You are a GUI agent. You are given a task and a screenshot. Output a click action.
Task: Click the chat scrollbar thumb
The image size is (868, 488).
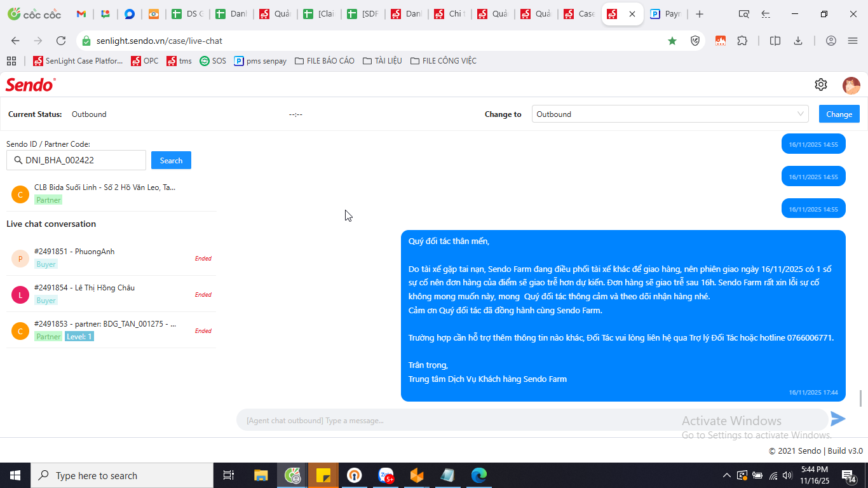861,398
